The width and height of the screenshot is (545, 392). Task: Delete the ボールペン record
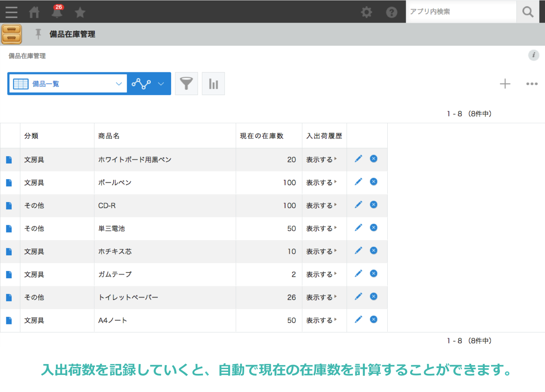coord(374,182)
